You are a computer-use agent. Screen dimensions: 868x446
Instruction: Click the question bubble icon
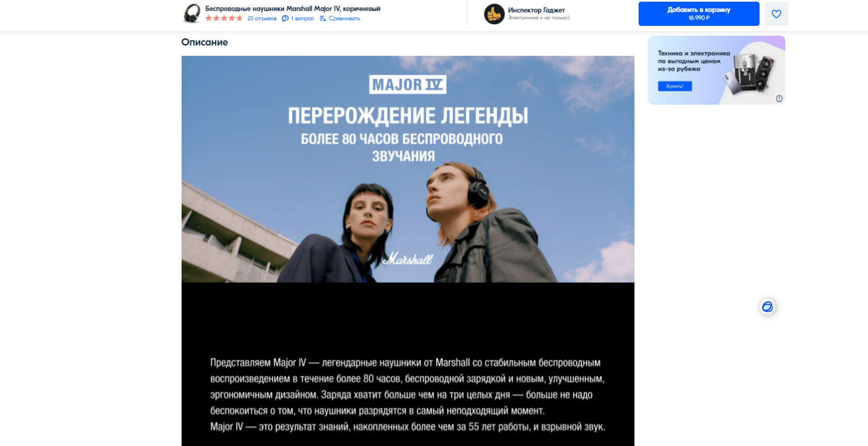click(285, 19)
